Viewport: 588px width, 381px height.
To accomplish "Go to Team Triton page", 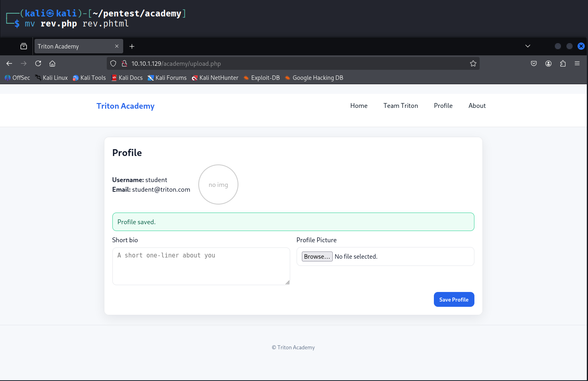I will tap(401, 106).
